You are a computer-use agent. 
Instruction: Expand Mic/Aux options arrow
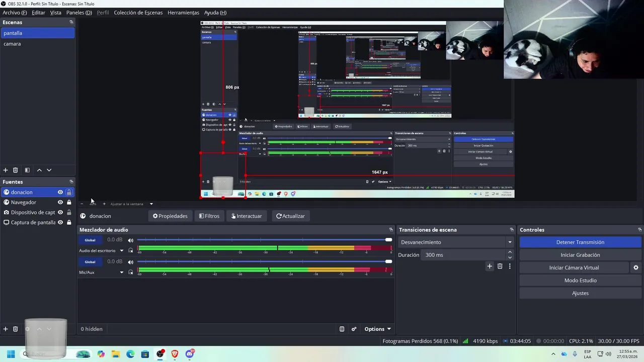121,273
